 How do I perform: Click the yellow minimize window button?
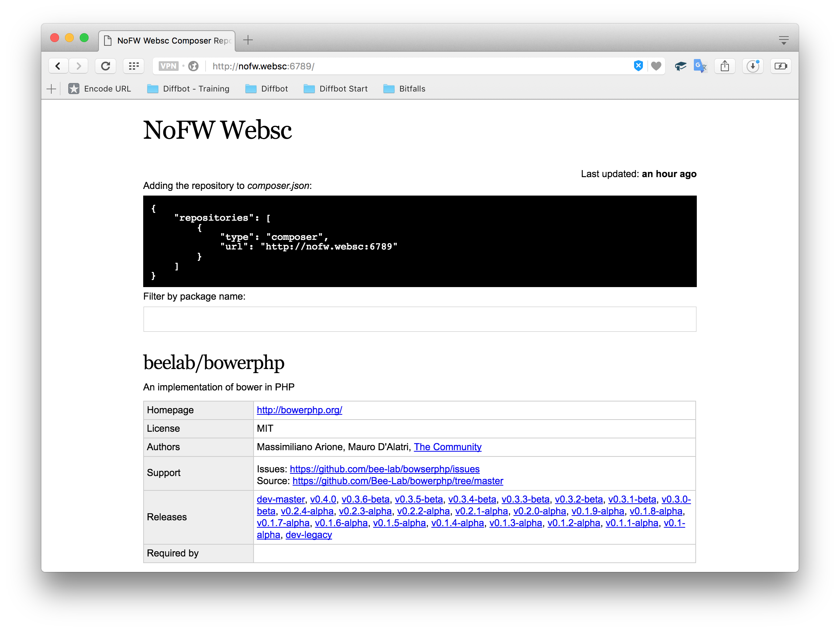pyautogui.click(x=69, y=38)
